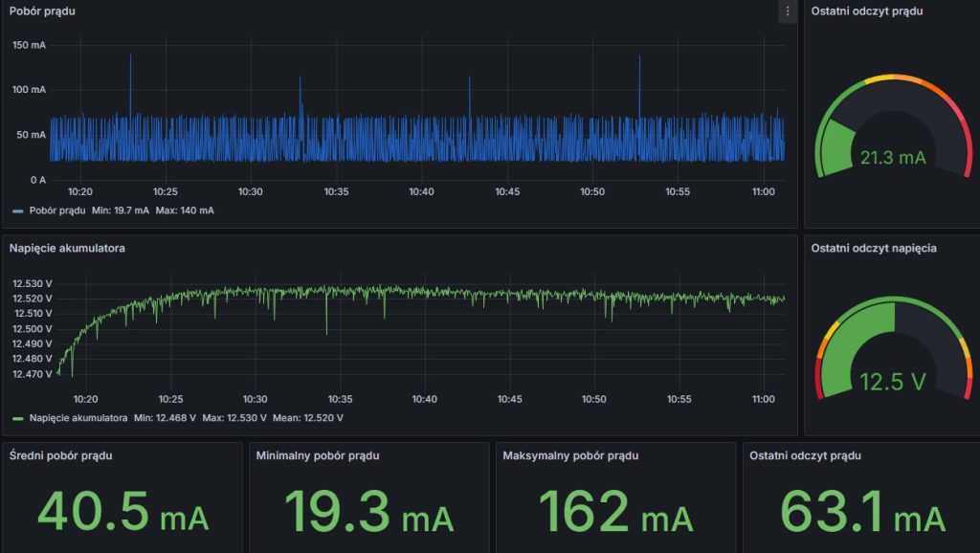Open the Ostatni odczyt napięcia panel title menu

[873, 248]
